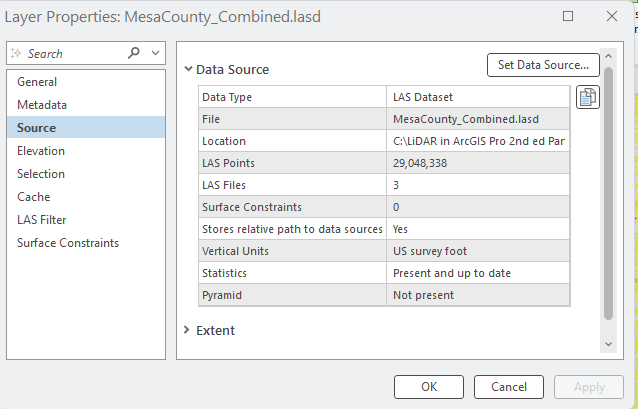Confirm with the OK button

[x=429, y=387]
